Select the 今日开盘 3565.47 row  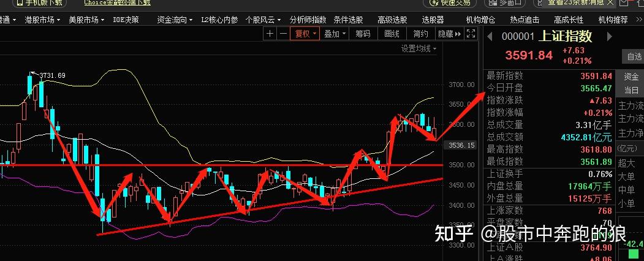550,88
